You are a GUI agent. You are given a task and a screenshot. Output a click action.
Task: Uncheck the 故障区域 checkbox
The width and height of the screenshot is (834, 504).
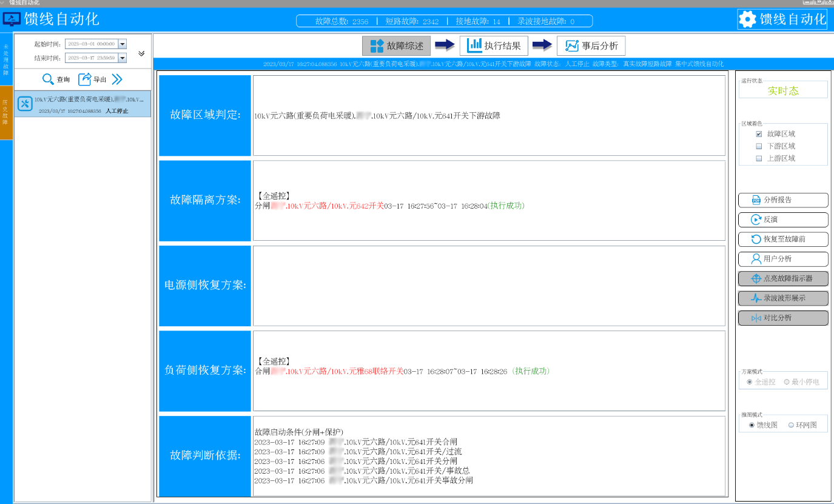point(759,134)
